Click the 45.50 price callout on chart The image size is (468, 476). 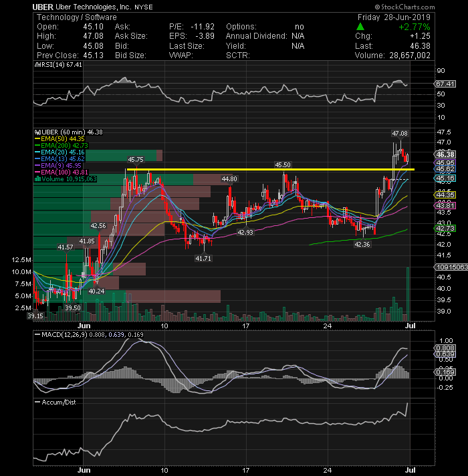[283, 165]
